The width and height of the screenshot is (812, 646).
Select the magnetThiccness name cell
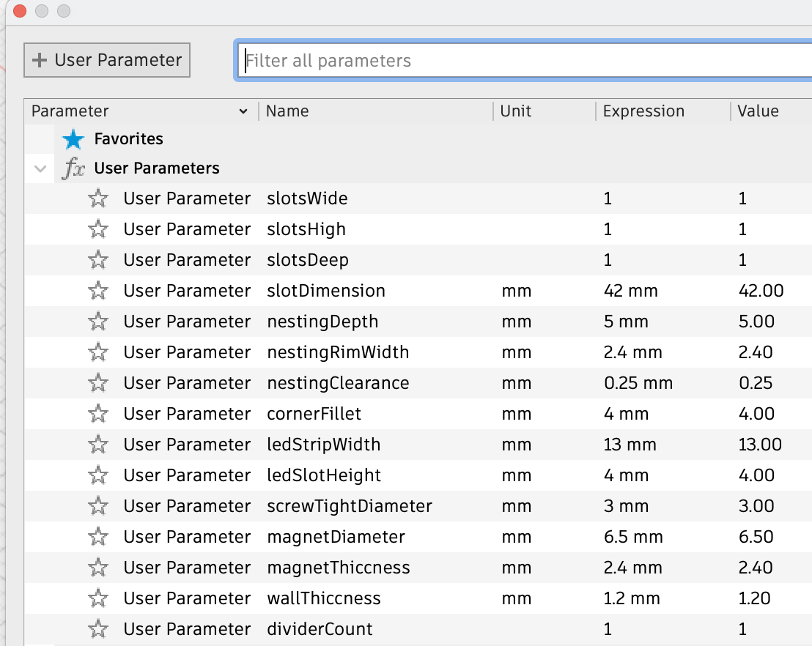[x=338, y=568]
